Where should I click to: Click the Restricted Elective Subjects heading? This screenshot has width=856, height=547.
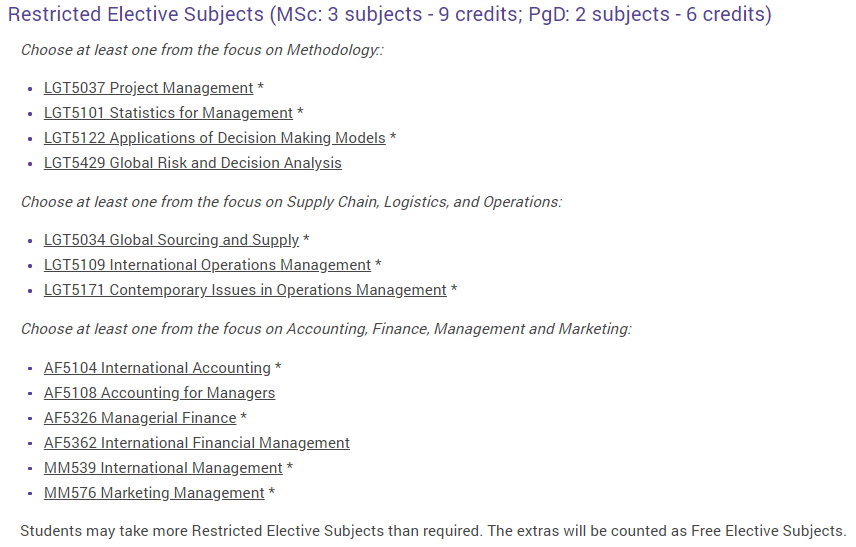coord(390,14)
